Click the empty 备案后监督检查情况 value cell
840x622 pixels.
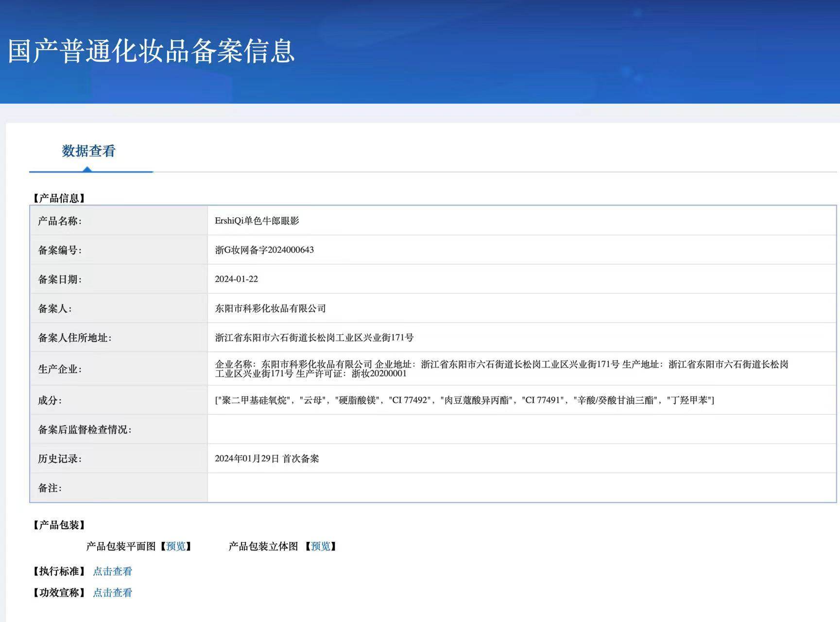tap(522, 429)
